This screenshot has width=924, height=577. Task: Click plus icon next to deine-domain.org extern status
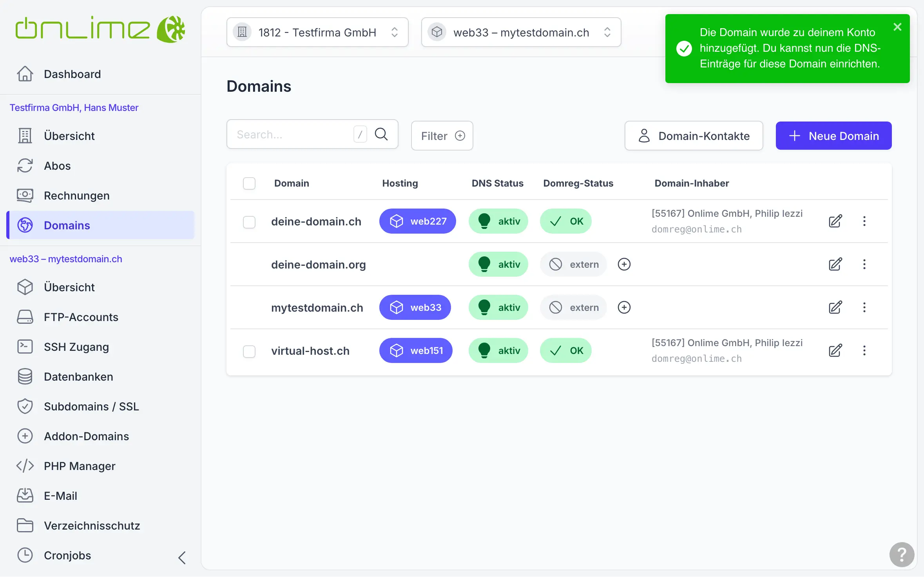point(624,264)
